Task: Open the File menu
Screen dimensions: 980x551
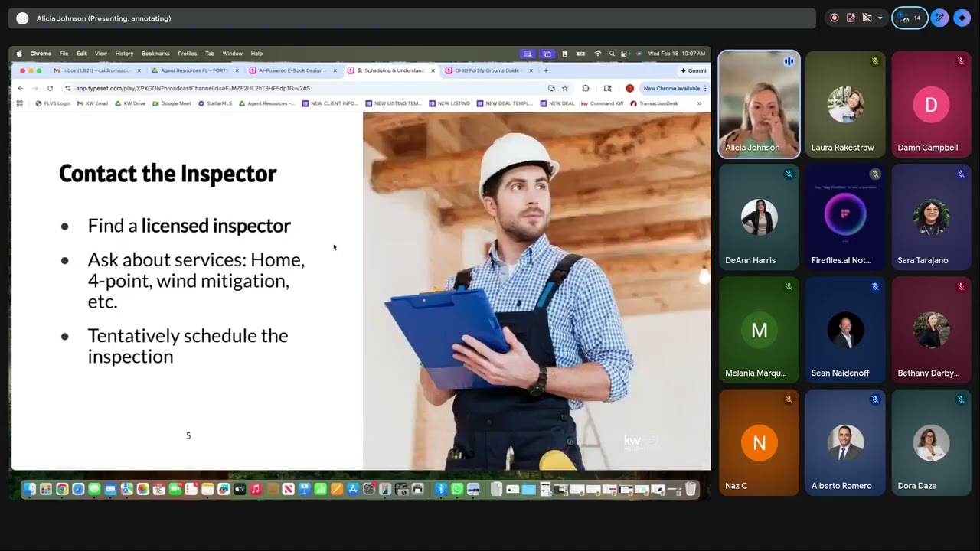Action: point(64,54)
